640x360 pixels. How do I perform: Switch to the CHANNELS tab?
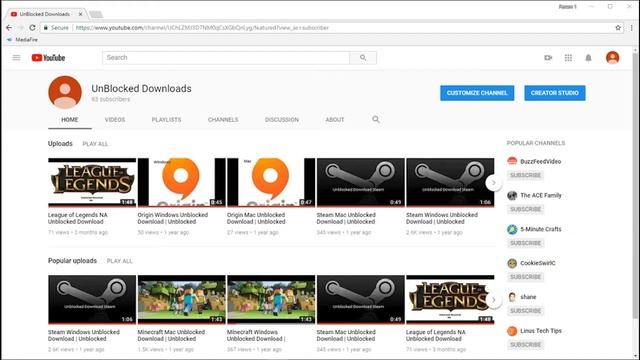(223, 120)
